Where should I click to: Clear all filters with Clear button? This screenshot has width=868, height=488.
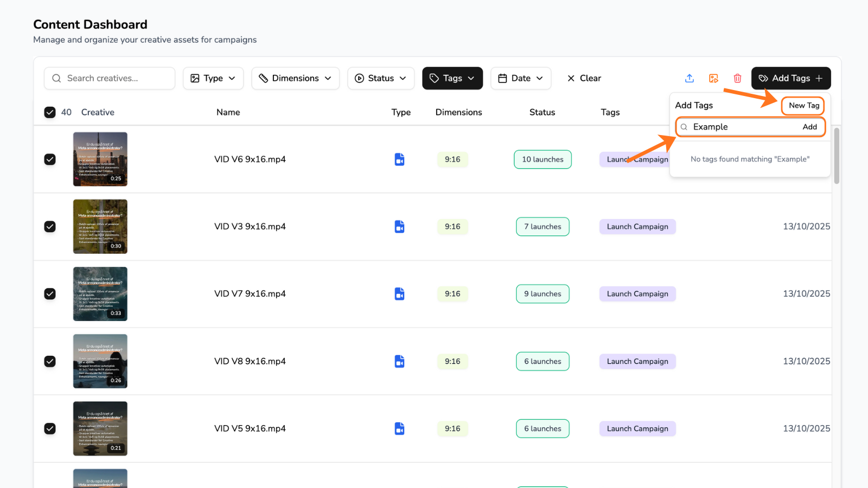(x=584, y=78)
